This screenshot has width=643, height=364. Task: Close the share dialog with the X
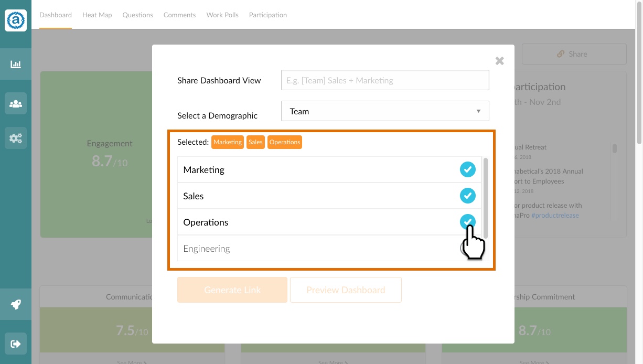tap(500, 61)
